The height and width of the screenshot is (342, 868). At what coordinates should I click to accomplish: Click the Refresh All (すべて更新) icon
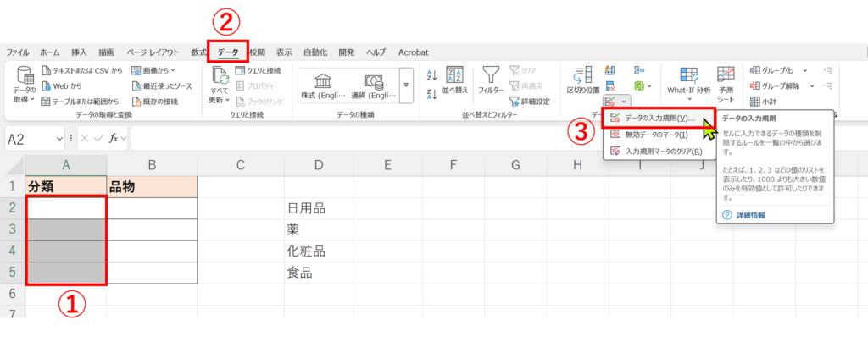[220, 78]
